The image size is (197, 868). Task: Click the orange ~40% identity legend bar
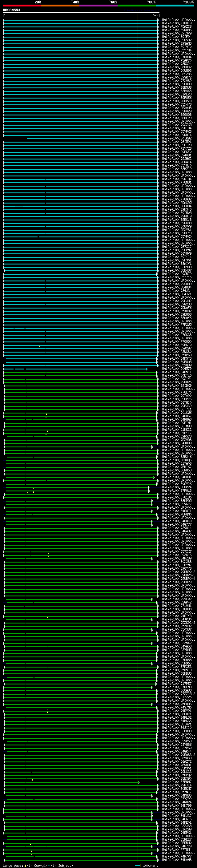(x=60, y=6)
